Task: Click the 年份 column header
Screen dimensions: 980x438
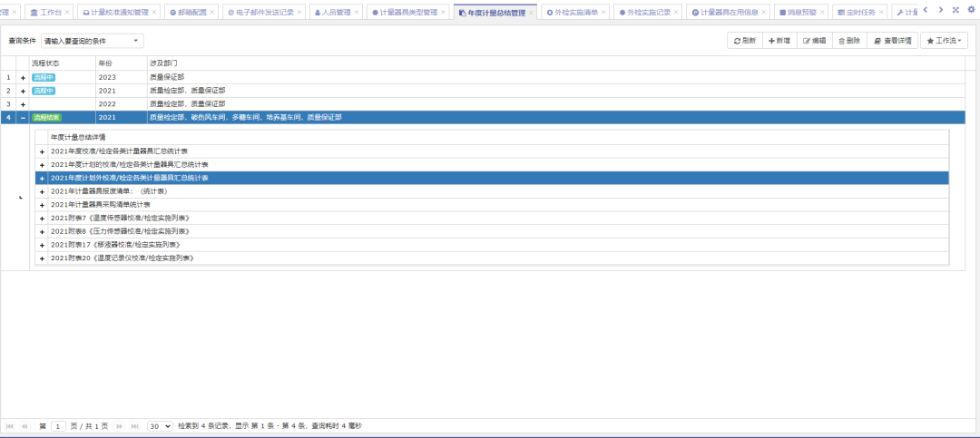Action: (122, 63)
